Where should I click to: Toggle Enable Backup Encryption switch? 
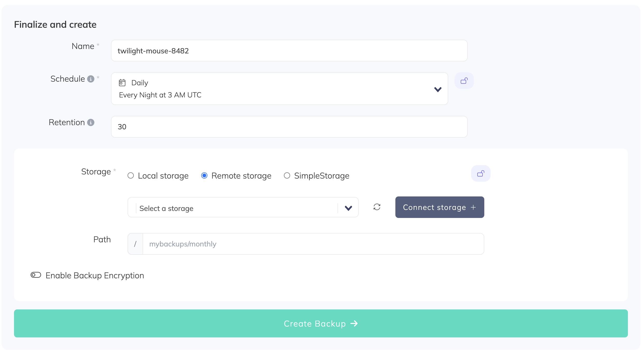point(36,275)
